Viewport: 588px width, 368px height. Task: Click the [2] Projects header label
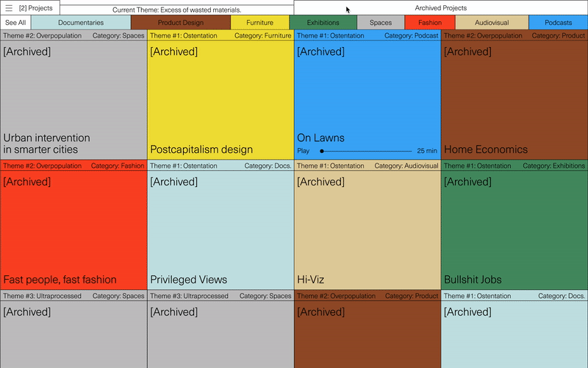35,8
